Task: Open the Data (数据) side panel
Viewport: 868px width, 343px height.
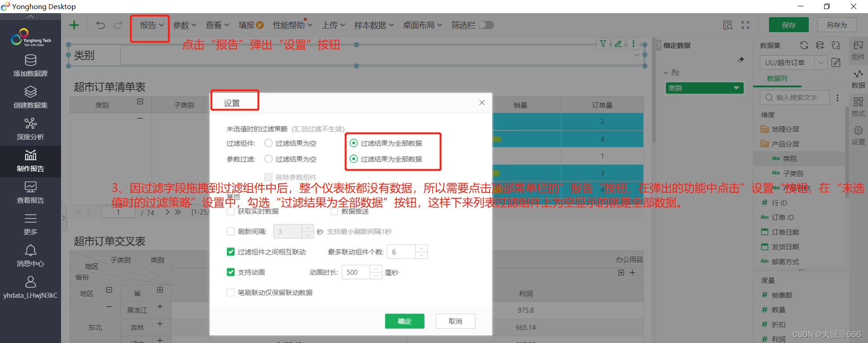Action: click(858, 79)
